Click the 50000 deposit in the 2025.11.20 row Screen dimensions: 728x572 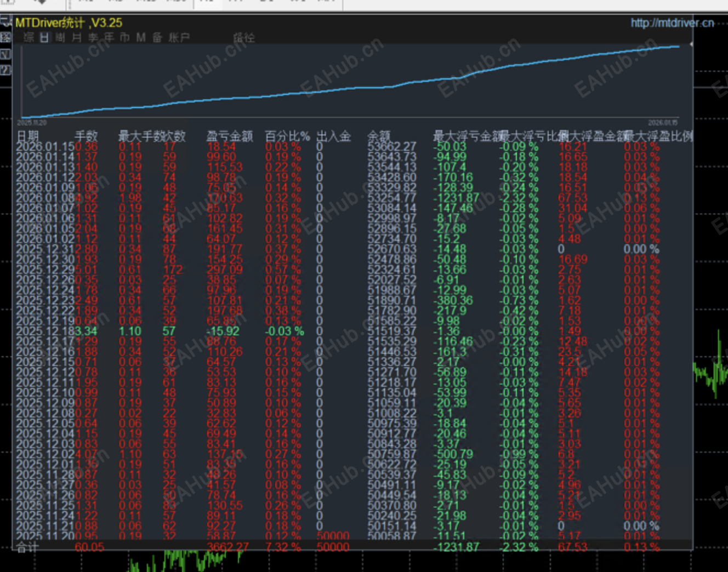click(333, 536)
